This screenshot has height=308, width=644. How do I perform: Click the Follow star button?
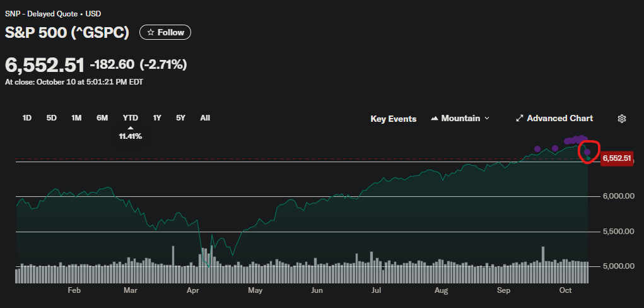165,32
